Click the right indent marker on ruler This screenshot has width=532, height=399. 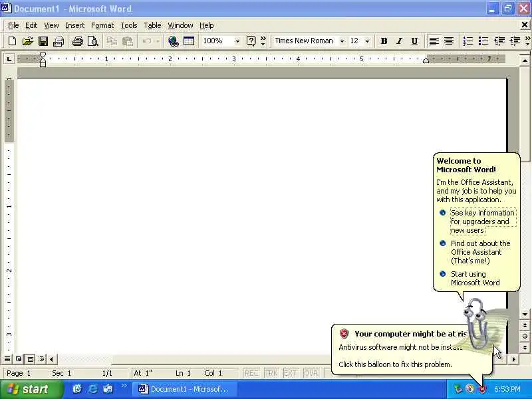(x=426, y=61)
